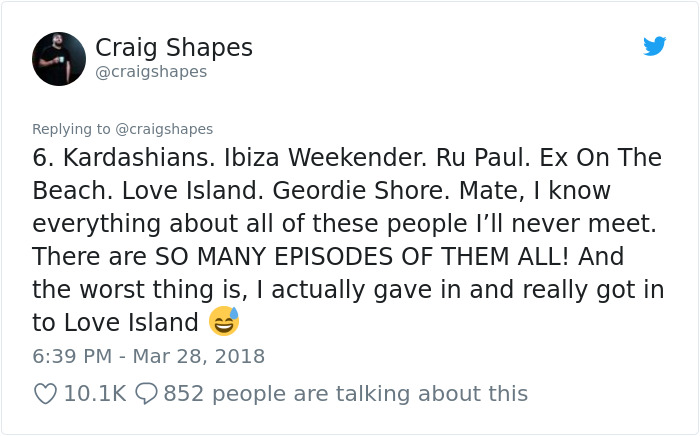Like the tweet with the heart icon
Screen dimensions: 700x436
click(x=45, y=394)
